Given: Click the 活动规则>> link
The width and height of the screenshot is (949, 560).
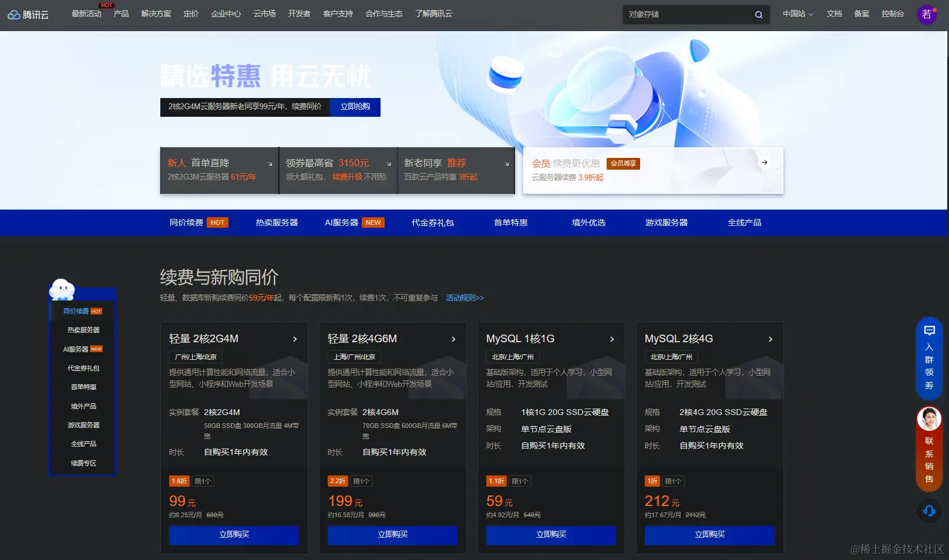Looking at the screenshot, I should [x=465, y=298].
